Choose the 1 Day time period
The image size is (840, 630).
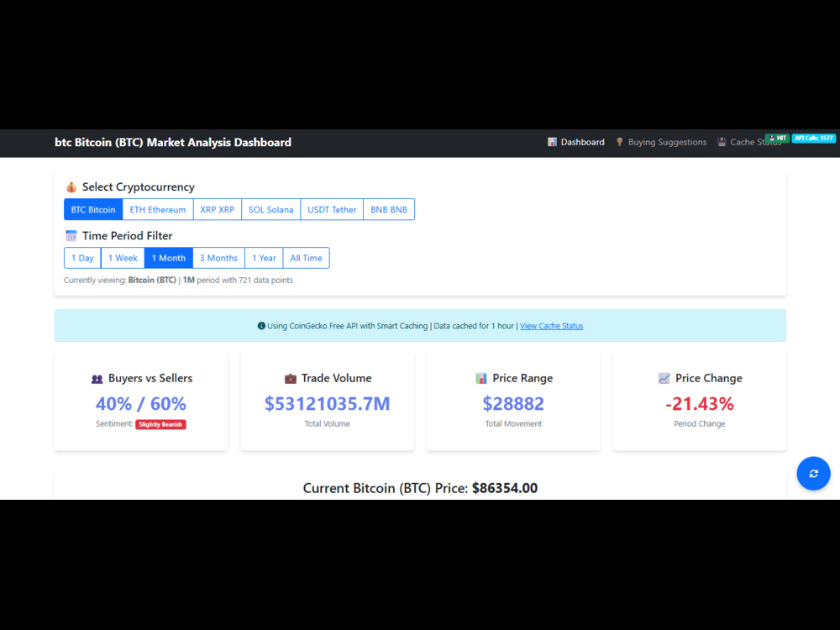[x=82, y=258]
